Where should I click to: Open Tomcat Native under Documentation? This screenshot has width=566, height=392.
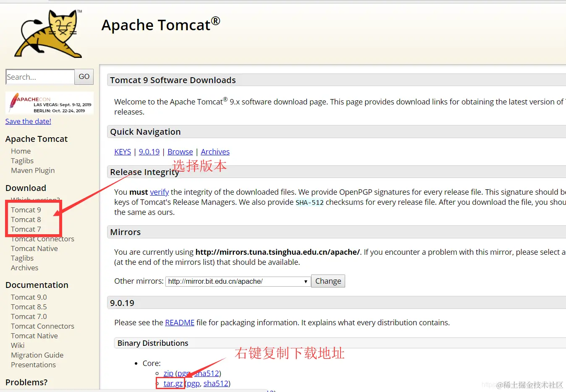coord(34,336)
